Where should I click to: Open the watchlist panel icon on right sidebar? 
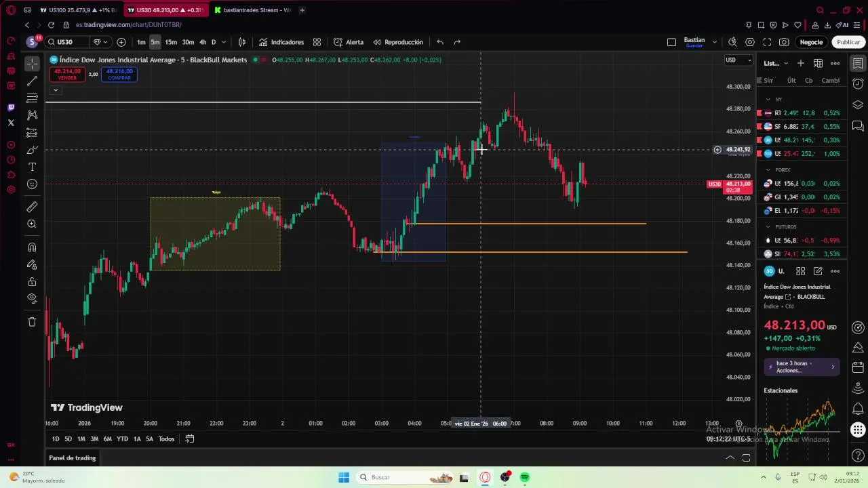[858, 63]
